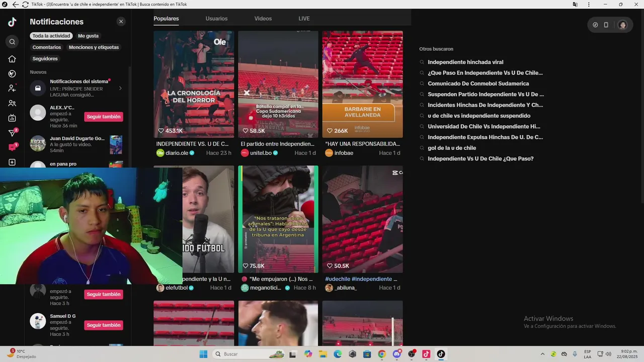Open File Explorer from the taskbar
This screenshot has height=362, width=644.
(323, 354)
